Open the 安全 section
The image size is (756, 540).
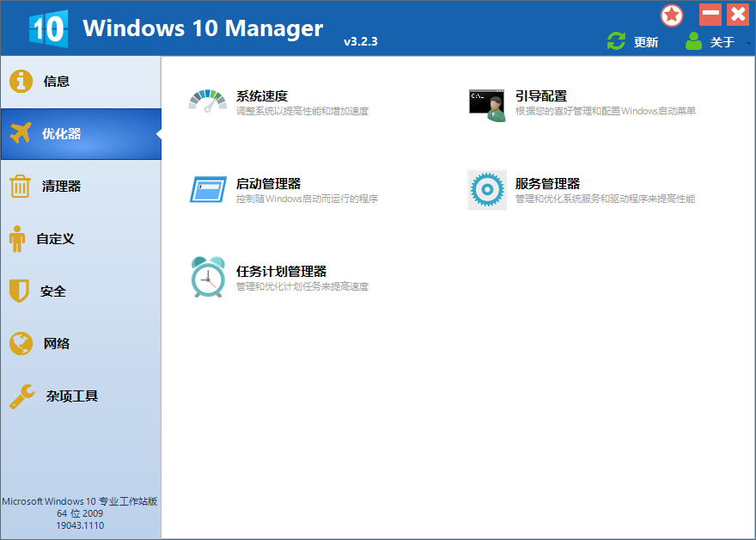pos(81,291)
